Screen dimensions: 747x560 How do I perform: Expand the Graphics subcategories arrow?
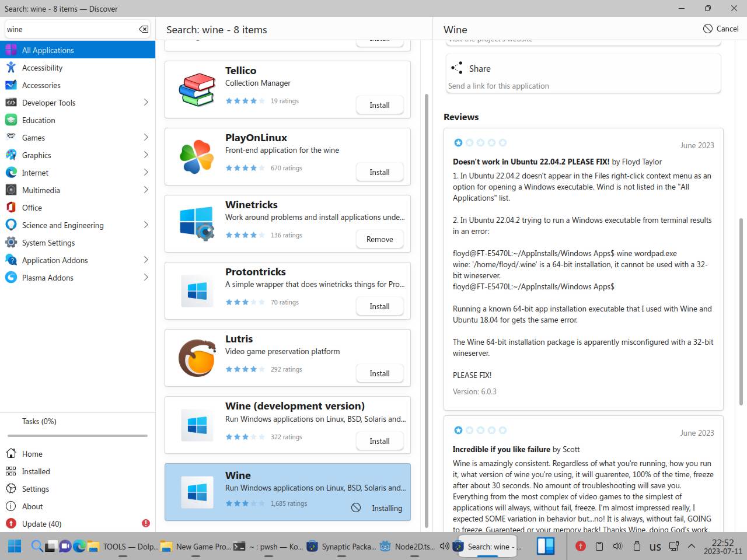coord(146,155)
